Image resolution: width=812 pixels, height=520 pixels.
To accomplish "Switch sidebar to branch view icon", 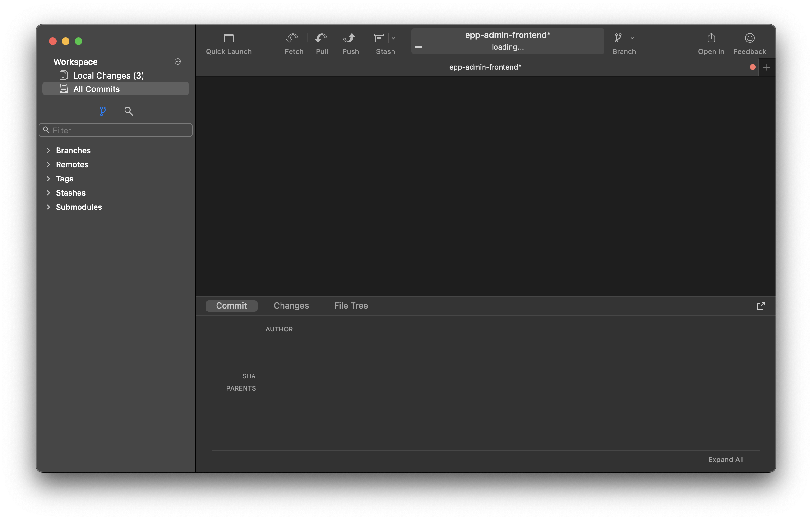I will tap(103, 111).
